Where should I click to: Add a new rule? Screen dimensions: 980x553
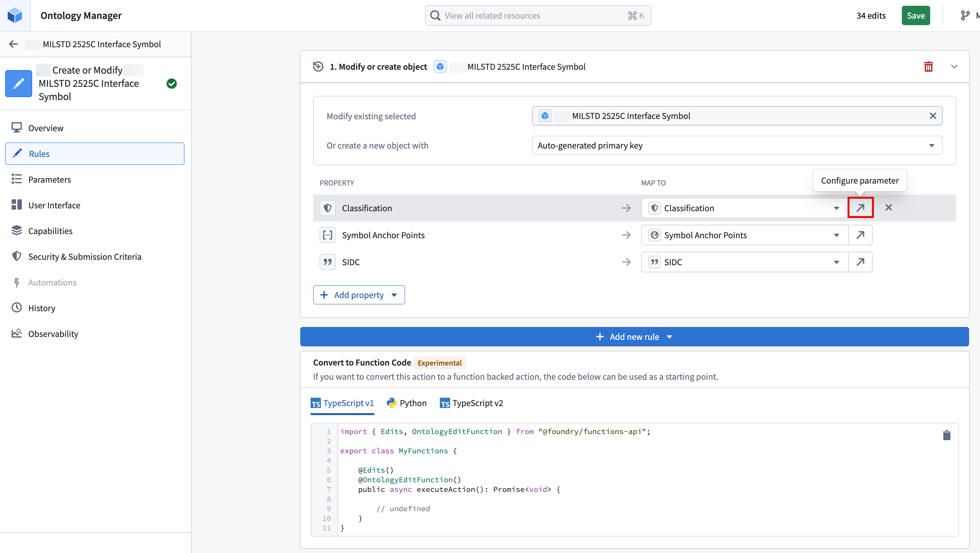point(634,337)
